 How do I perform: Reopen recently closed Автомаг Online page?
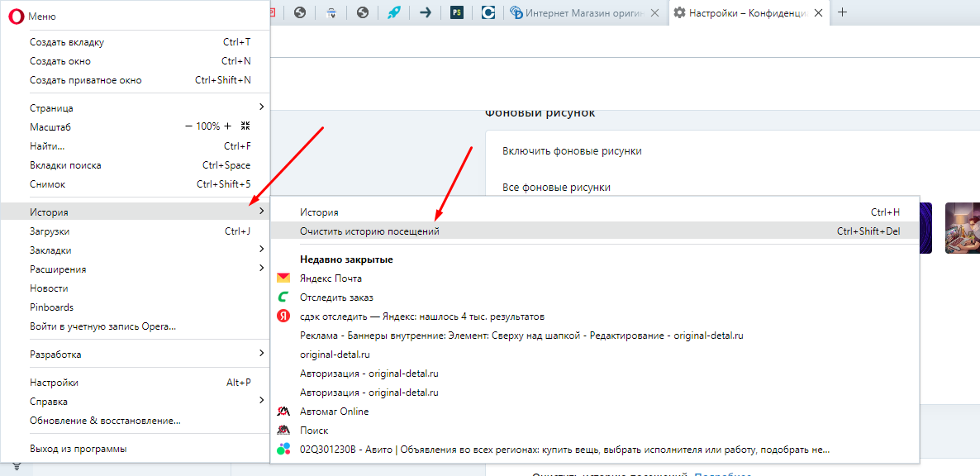pyautogui.click(x=334, y=412)
